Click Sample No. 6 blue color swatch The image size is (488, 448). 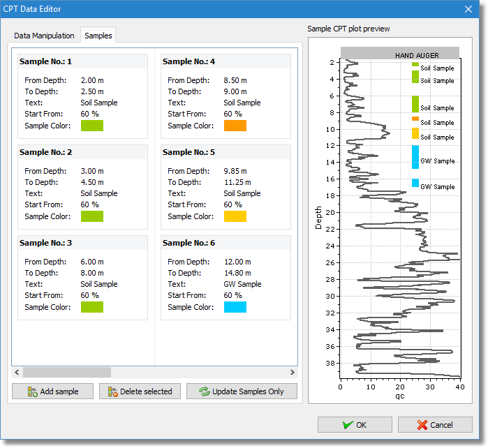[235, 307]
